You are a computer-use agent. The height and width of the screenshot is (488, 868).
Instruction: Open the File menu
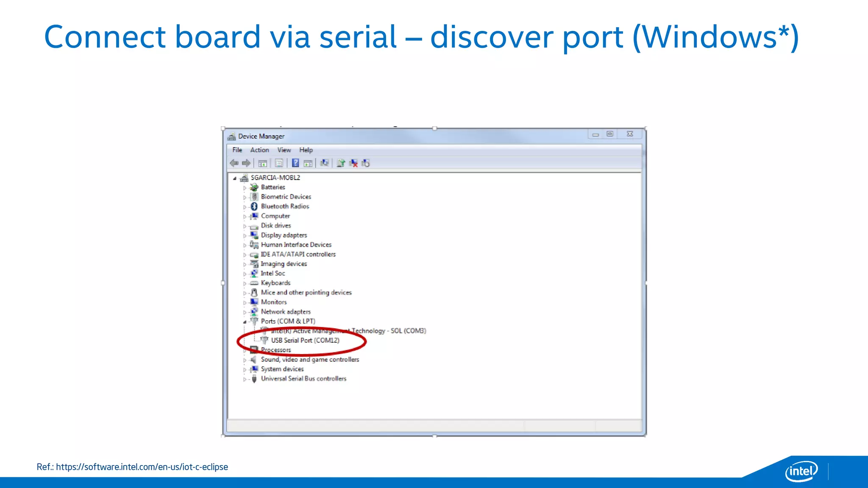point(237,150)
